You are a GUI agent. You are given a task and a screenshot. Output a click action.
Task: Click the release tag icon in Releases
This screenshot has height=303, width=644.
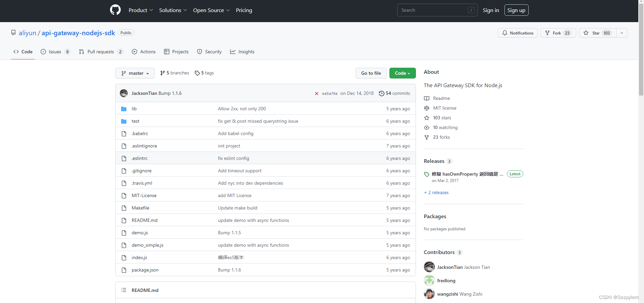click(x=427, y=174)
